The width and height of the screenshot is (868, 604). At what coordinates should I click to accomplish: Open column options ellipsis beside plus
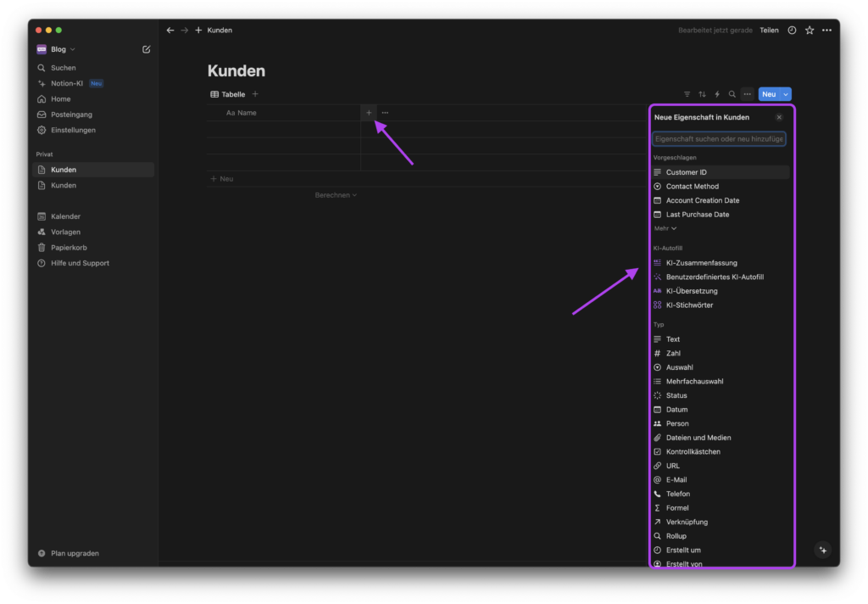coord(385,113)
